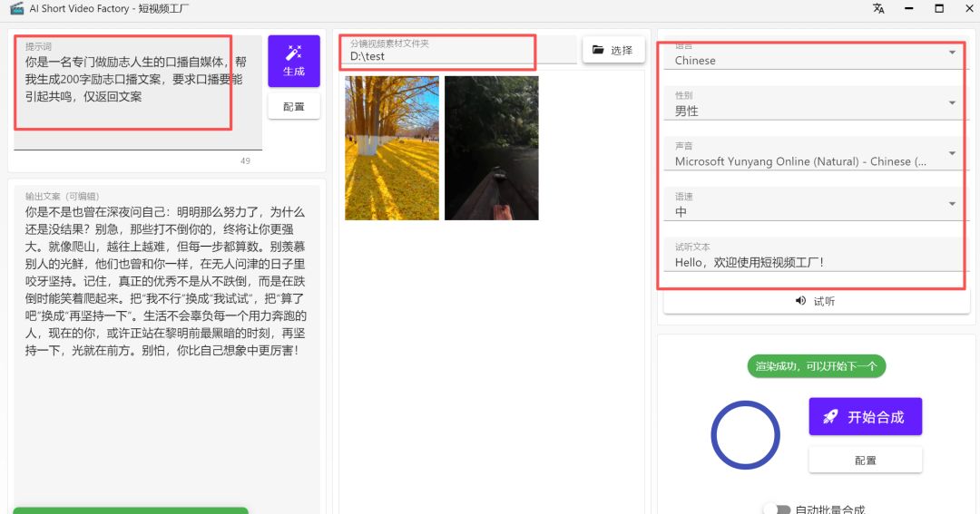Minimize the AI Short Video Factory window
Image resolution: width=980 pixels, height=514 pixels.
[x=908, y=9]
